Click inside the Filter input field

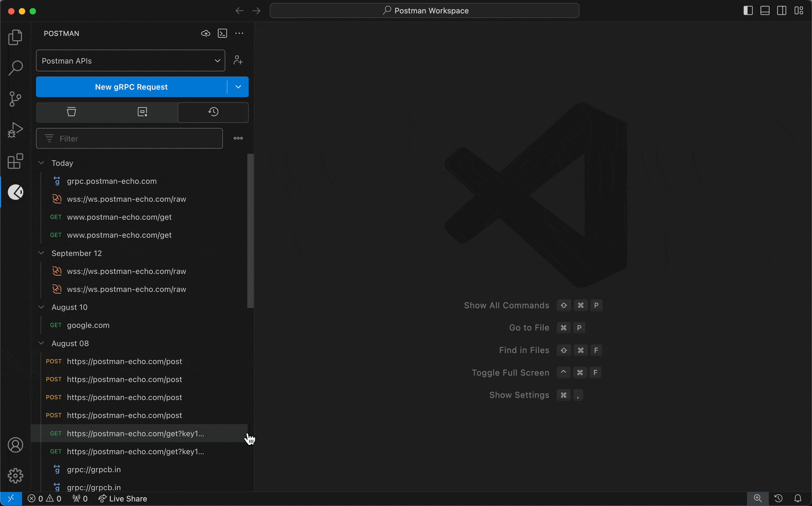129,138
